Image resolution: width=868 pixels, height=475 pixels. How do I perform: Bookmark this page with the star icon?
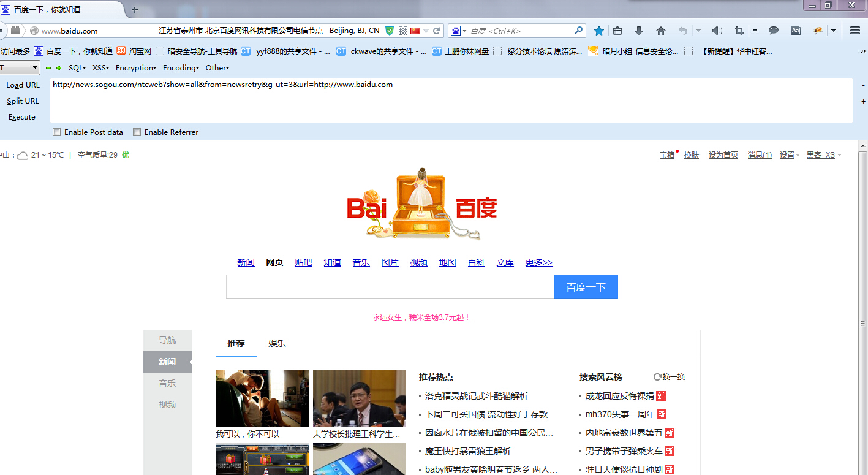click(x=599, y=31)
